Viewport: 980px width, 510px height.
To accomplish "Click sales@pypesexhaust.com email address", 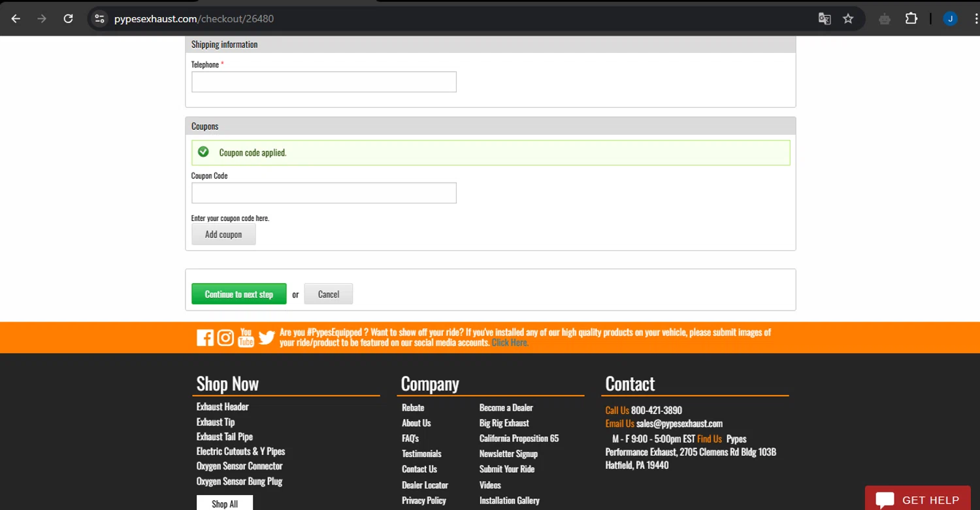I will 679,424.
